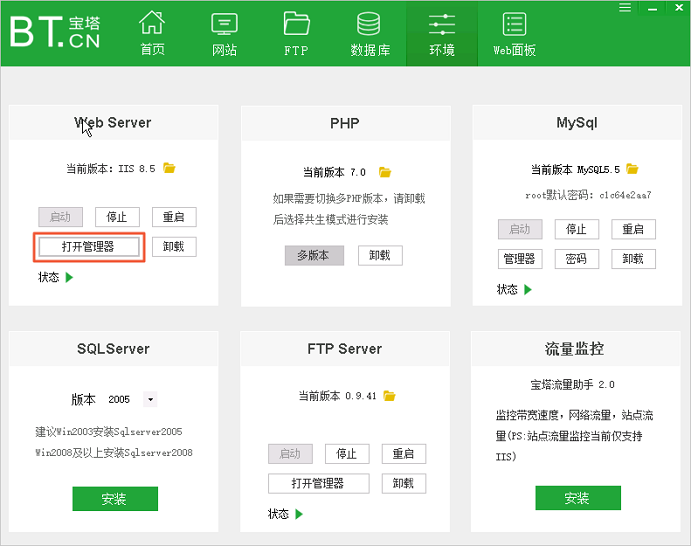The image size is (691, 546).
Task: Stop the Web Server with 停止
Action: pos(117,217)
